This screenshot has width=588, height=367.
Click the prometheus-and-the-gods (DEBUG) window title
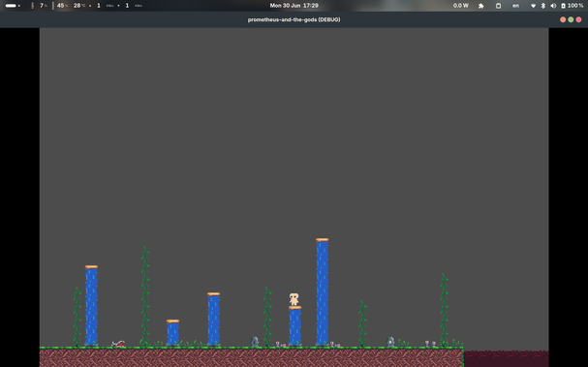pyautogui.click(x=294, y=19)
